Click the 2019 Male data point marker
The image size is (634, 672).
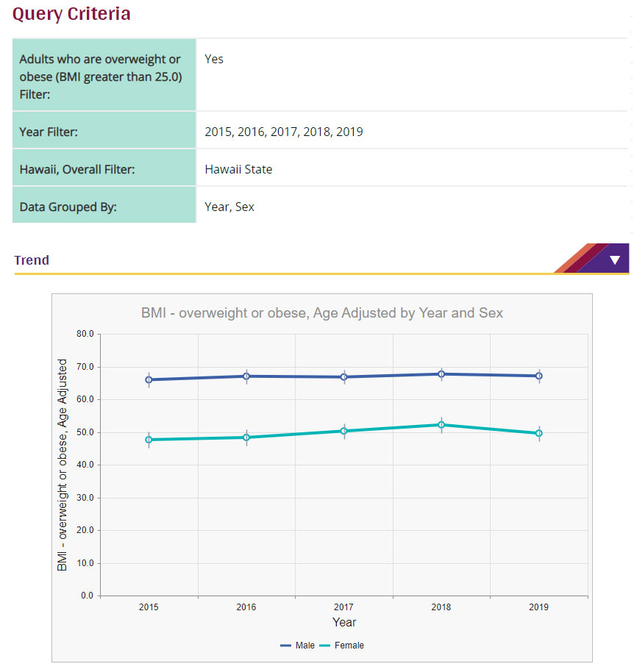[538, 375]
